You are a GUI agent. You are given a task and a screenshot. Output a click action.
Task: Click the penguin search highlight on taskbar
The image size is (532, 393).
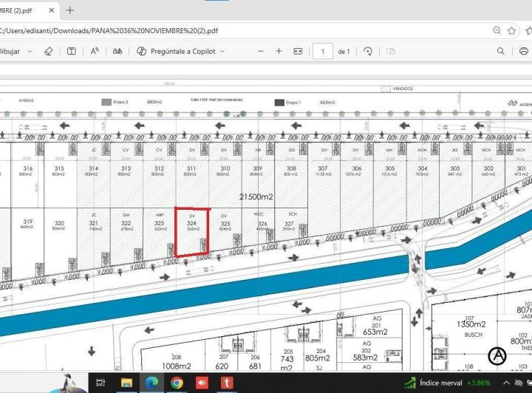pos(68,383)
